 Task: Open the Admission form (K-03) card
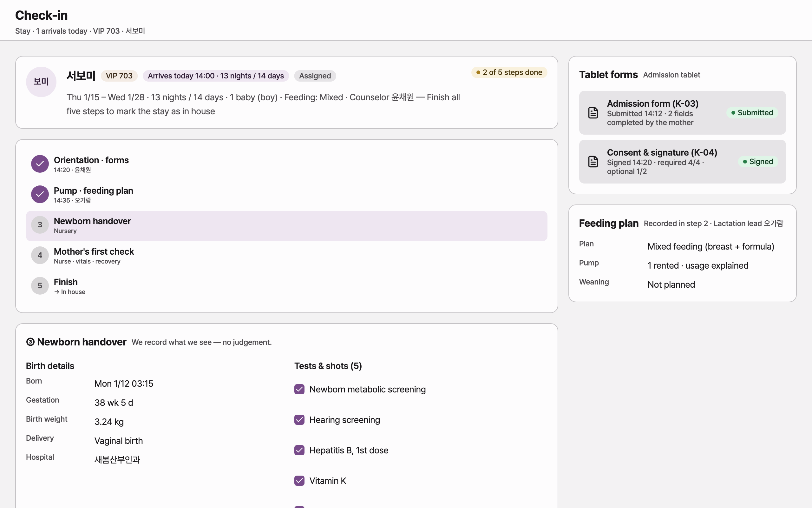pos(682,112)
